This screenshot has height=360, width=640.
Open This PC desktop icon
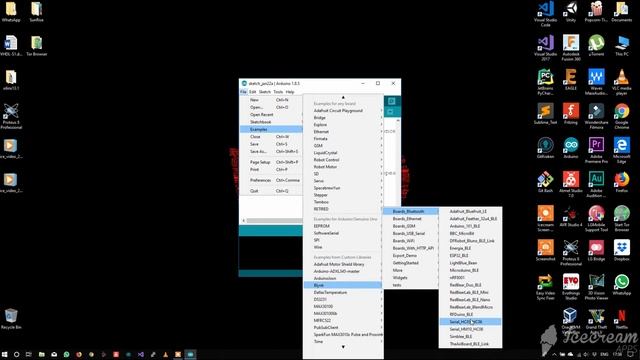coord(622,46)
